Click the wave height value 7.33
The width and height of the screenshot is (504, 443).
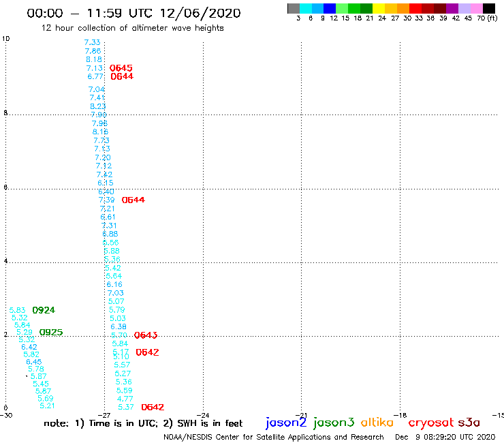[x=92, y=42]
